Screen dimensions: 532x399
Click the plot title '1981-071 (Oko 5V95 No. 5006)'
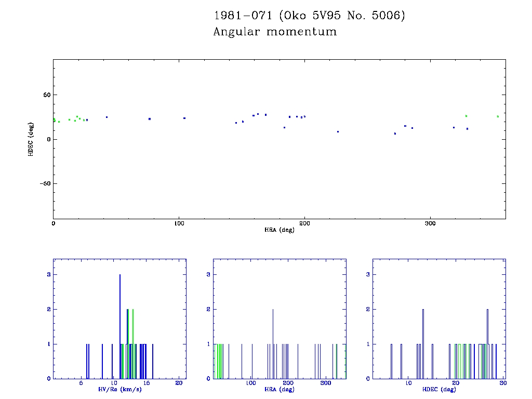click(309, 16)
